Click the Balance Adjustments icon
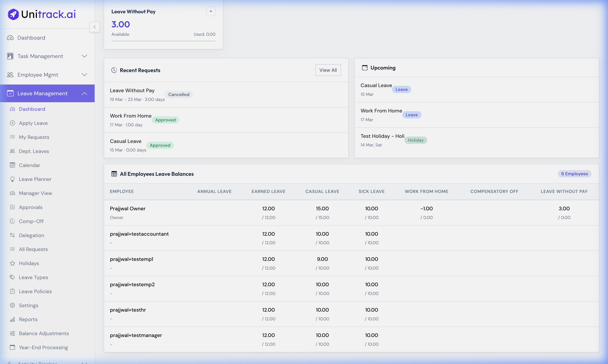This screenshot has width=608, height=364. 13,333
